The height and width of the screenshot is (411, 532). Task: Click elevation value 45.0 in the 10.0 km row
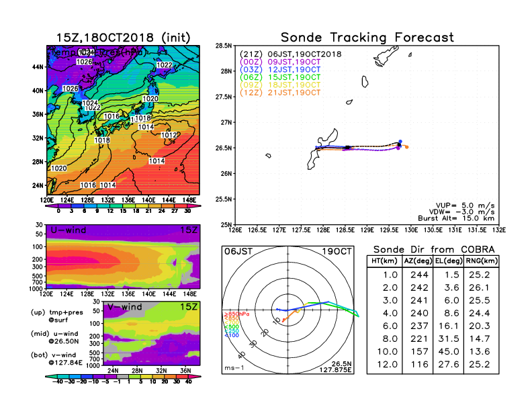[448, 352]
